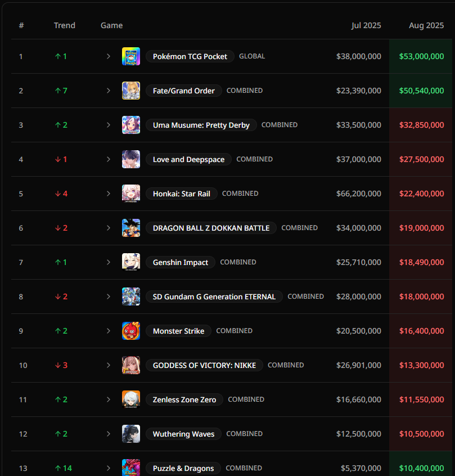Click the Uma Musume: Pretty Derby icon
Viewport: 455px width, 476px height.
click(131, 125)
